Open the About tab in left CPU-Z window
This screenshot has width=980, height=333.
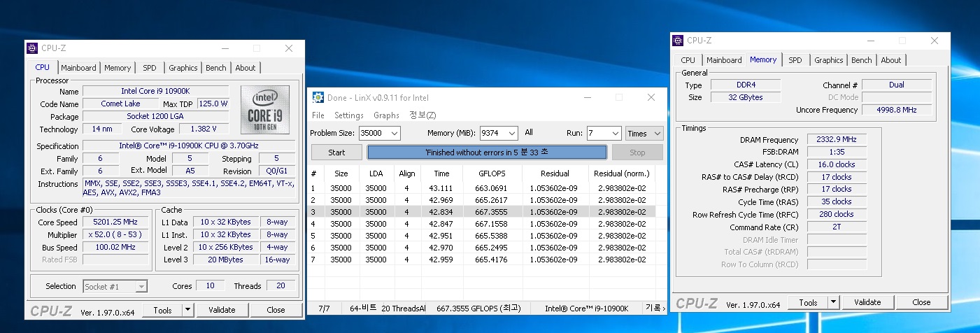246,68
